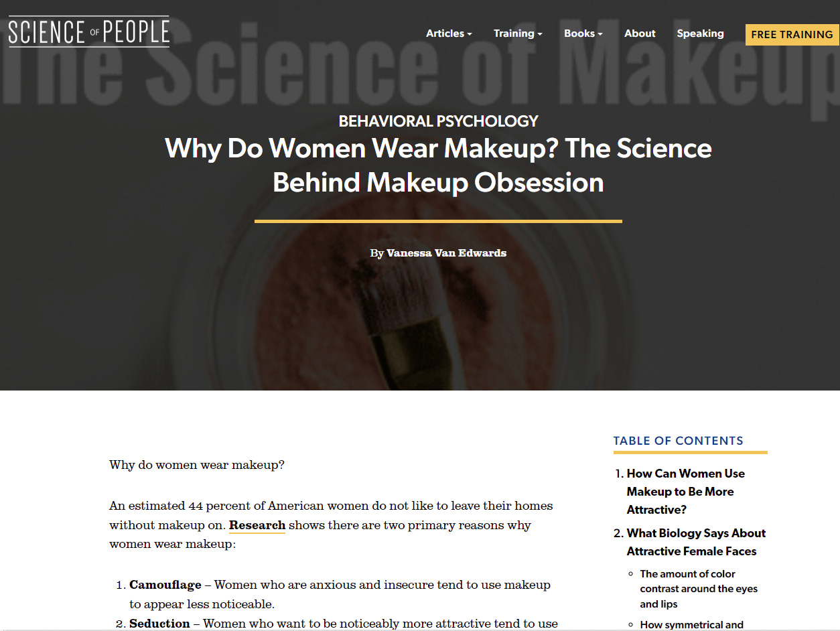Click the article title heading
This screenshot has height=631, width=840.
pos(438,165)
